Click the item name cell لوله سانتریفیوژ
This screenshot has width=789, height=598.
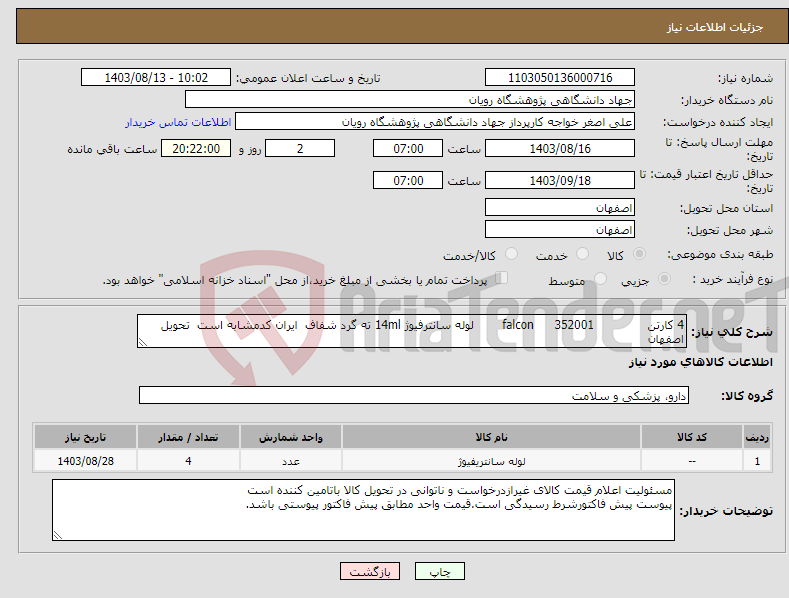(x=491, y=461)
